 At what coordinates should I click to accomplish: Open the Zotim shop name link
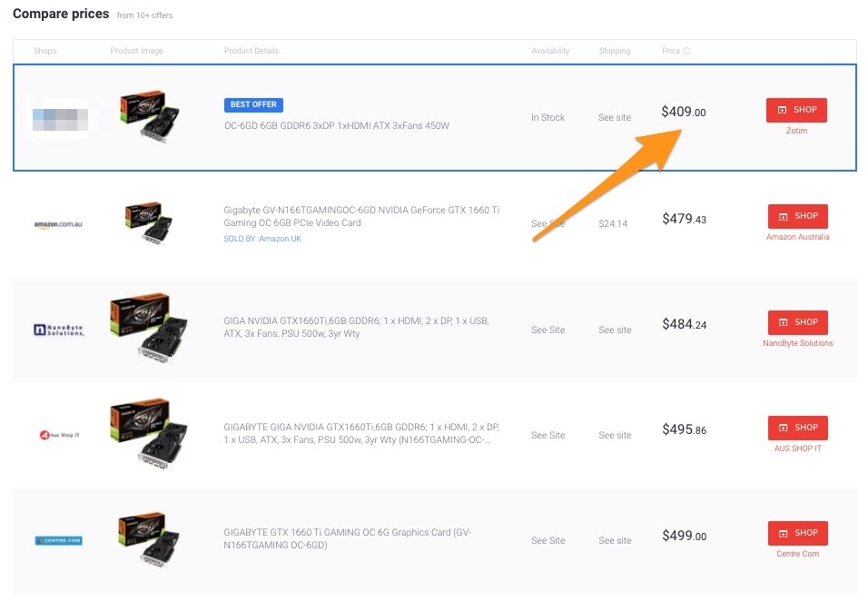pyautogui.click(x=796, y=131)
